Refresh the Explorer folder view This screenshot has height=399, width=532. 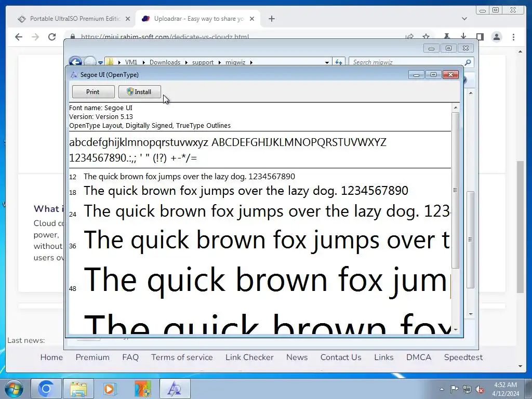point(339,62)
